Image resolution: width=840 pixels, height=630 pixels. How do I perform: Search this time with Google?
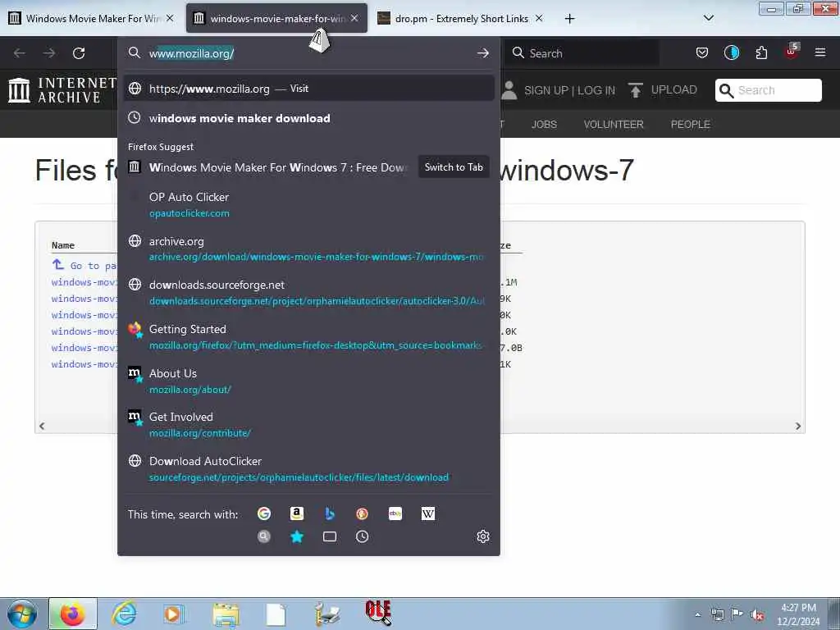coord(263,514)
